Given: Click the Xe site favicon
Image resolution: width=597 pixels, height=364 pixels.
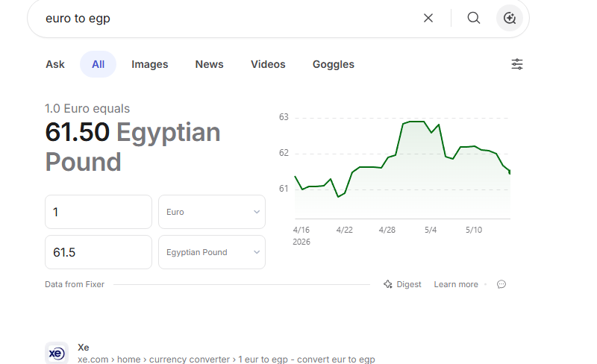Looking at the screenshot, I should 57,353.
